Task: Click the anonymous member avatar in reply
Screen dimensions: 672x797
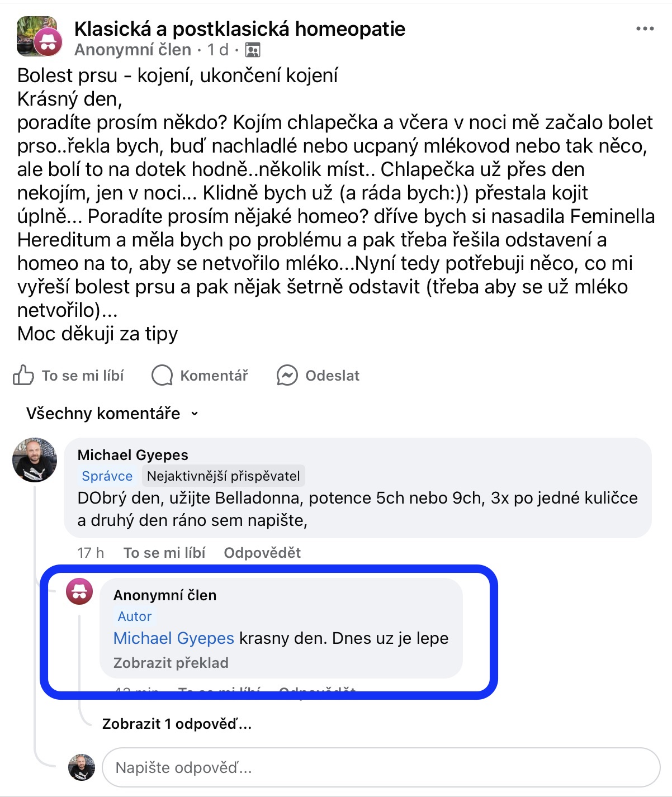Action: [79, 591]
